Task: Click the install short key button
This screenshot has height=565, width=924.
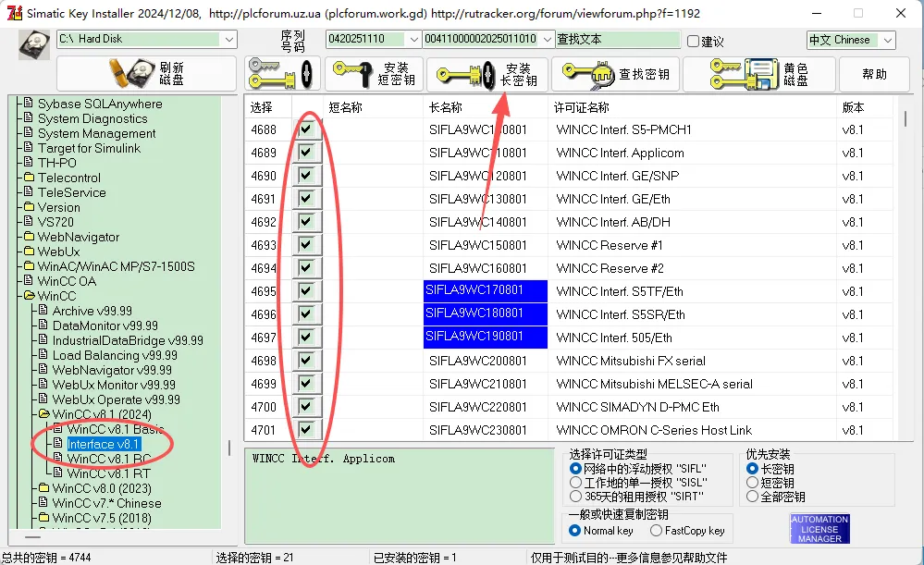Action: click(x=374, y=74)
